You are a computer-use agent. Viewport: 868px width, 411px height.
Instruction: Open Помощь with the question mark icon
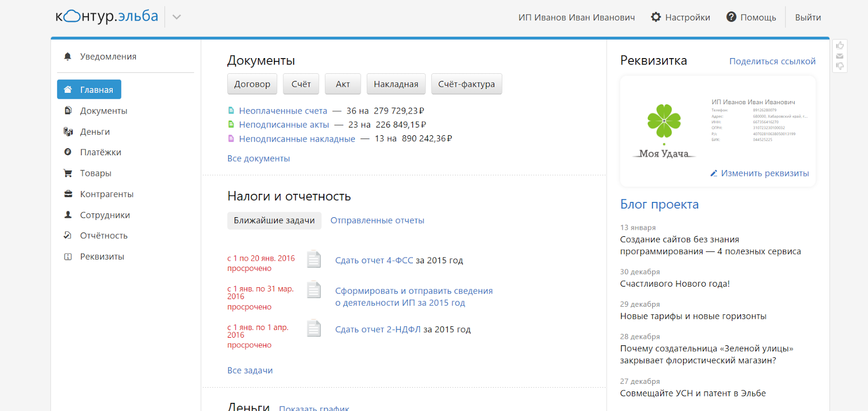coord(731,17)
